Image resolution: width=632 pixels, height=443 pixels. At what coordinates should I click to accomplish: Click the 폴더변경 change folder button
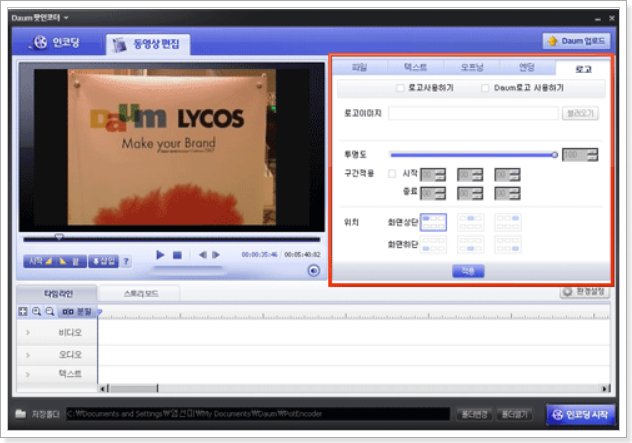tap(474, 414)
